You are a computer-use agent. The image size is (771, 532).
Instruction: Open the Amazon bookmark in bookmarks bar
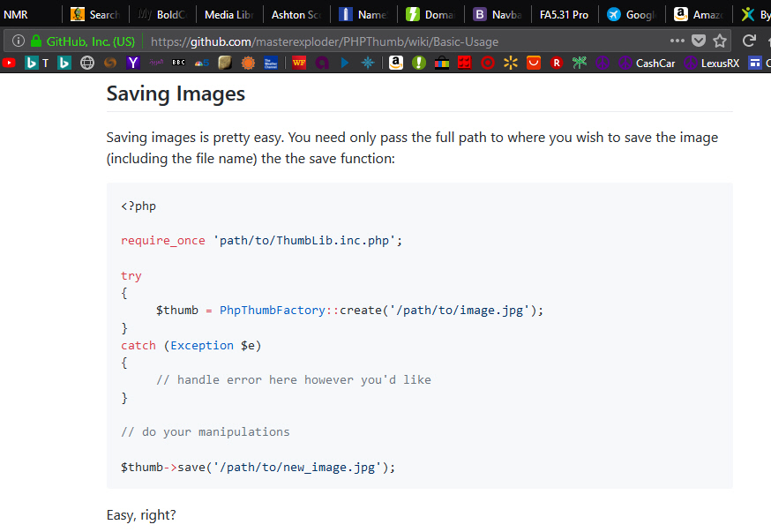(396, 63)
